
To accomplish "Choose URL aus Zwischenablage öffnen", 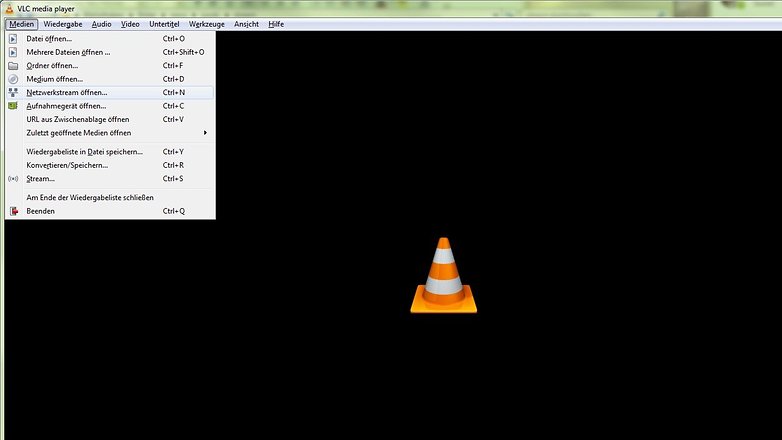I will click(x=110, y=119).
